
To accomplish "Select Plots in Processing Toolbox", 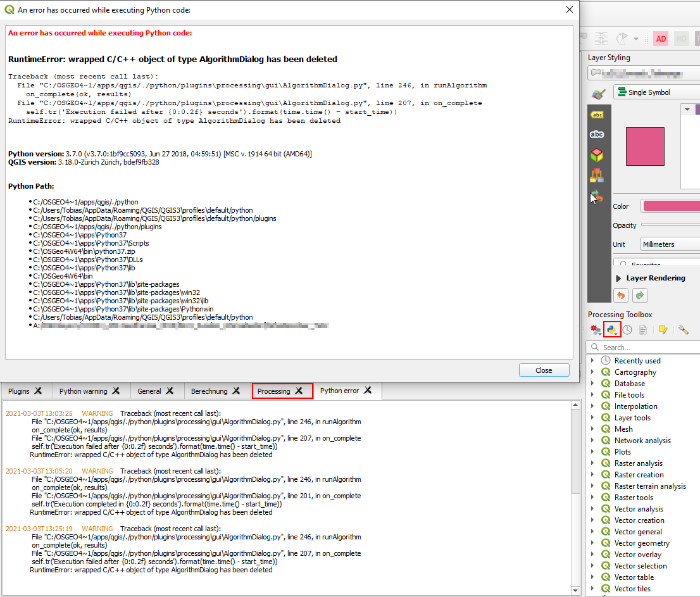I will click(x=622, y=452).
